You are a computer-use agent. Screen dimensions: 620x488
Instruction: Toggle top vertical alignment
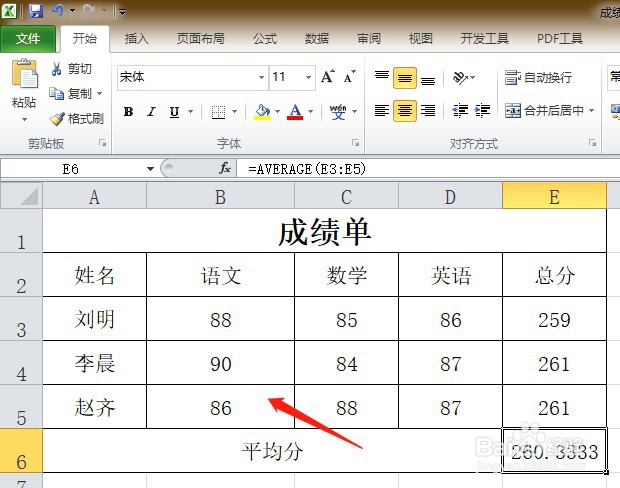click(382, 77)
